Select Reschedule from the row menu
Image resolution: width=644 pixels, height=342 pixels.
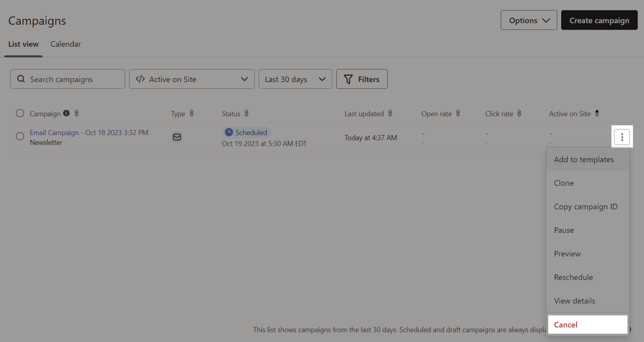click(588, 277)
